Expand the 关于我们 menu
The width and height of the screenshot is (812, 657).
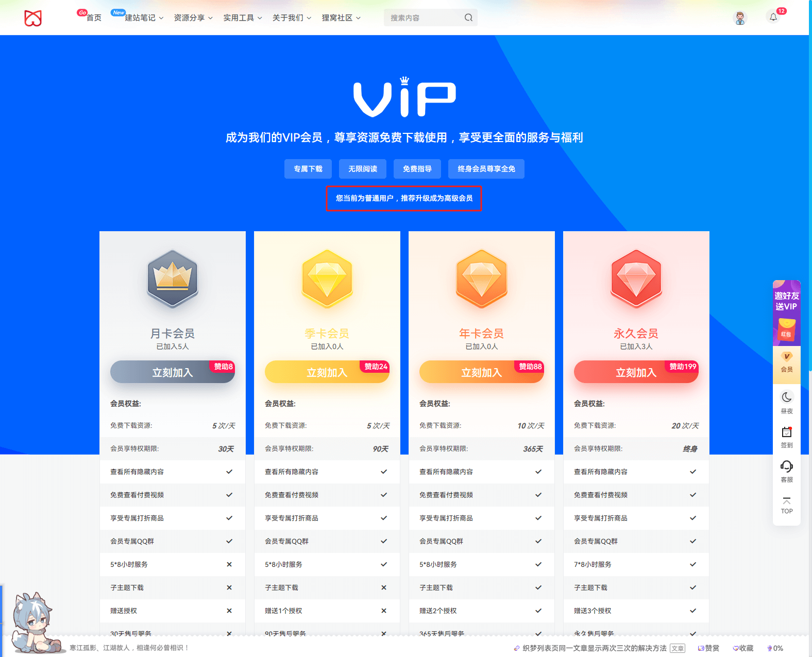[292, 18]
